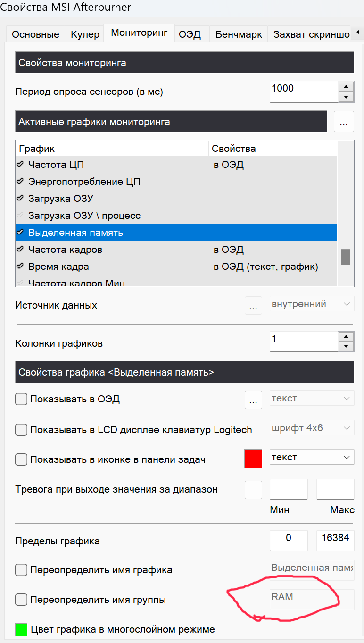Increase sensor polling period with up arrow
The height and width of the screenshot is (643, 364).
click(346, 86)
